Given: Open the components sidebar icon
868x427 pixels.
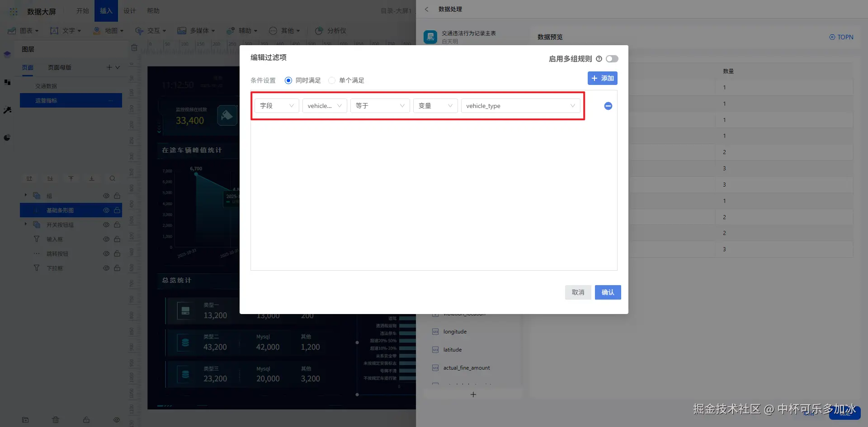Looking at the screenshot, I should tap(7, 82).
